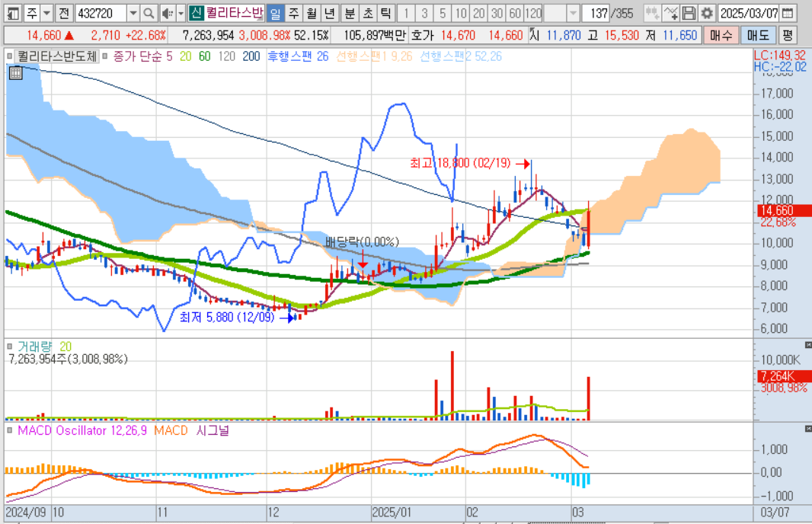Select the 120 interval button
This screenshot has height=524, width=812.
click(533, 13)
